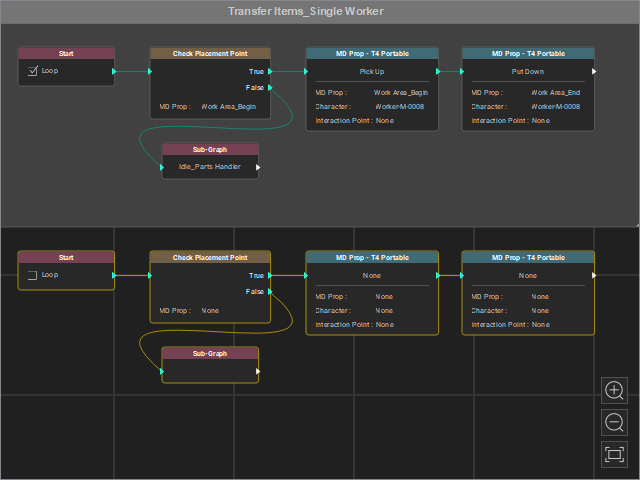The image size is (640, 480).
Task: Click the True output port in upper Check Placement Point
Action: 270,71
